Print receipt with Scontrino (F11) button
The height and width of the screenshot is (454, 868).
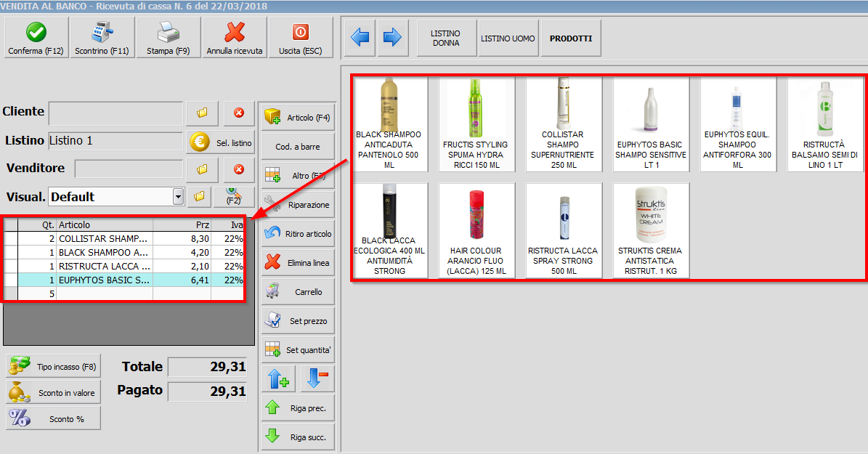(102, 37)
